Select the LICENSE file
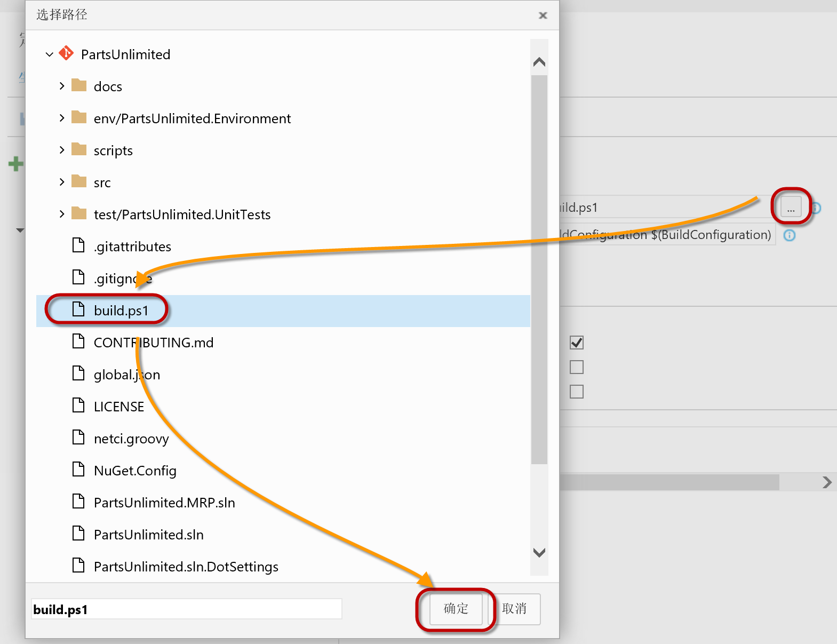Image resolution: width=837 pixels, height=644 pixels. point(119,407)
